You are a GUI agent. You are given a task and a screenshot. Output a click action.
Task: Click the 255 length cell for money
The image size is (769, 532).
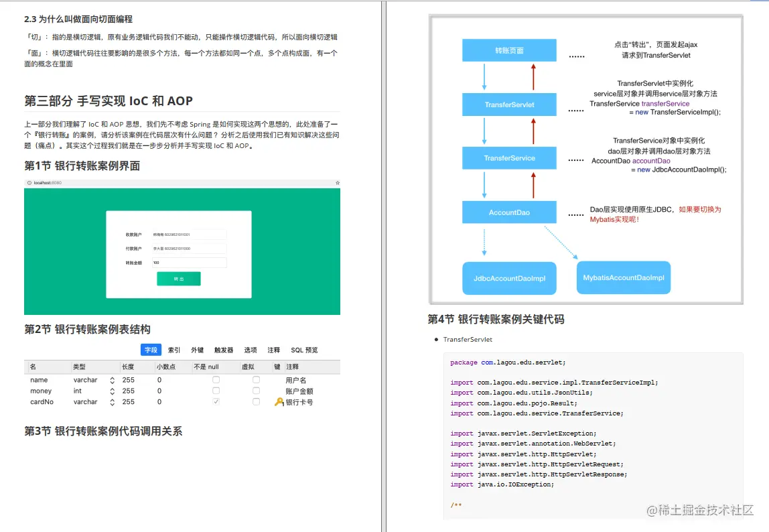(x=129, y=391)
